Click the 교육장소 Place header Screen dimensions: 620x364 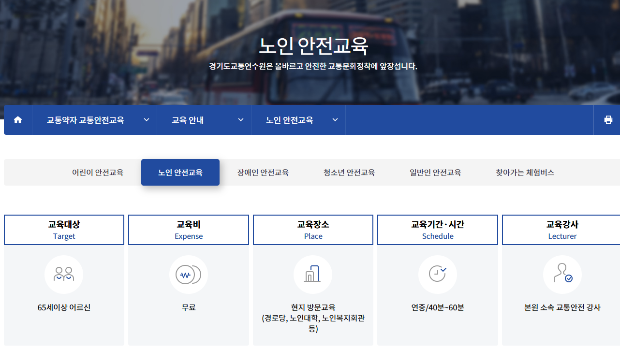[313, 230]
